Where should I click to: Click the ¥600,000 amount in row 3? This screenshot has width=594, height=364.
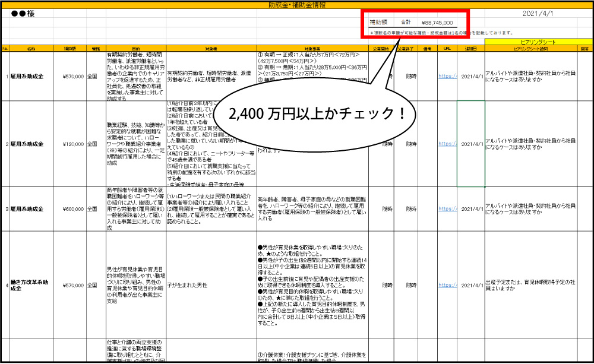click(71, 208)
